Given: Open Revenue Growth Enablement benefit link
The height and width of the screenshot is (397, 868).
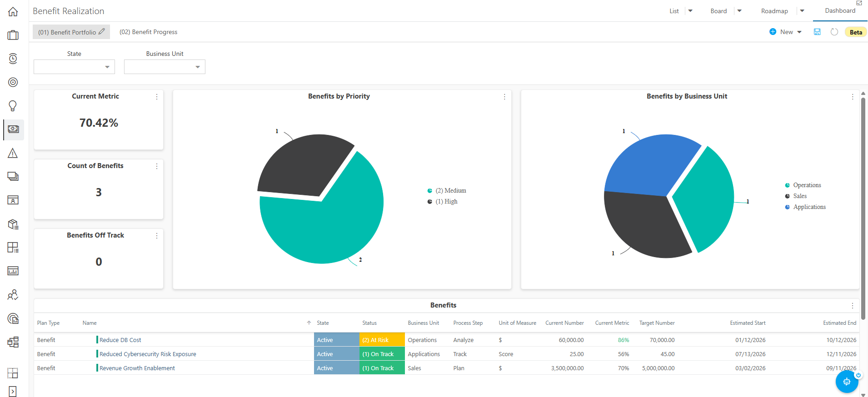Looking at the screenshot, I should coord(137,368).
